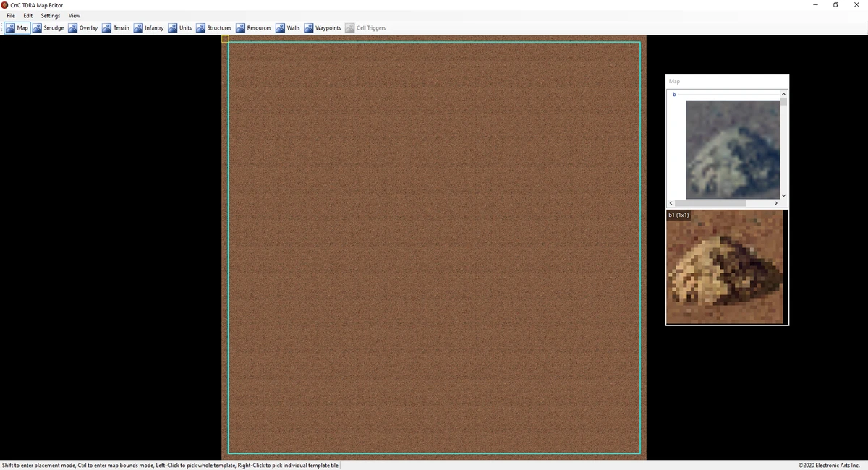This screenshot has width=868, height=470.
Task: Select the Terrain tool
Action: coord(116,27)
